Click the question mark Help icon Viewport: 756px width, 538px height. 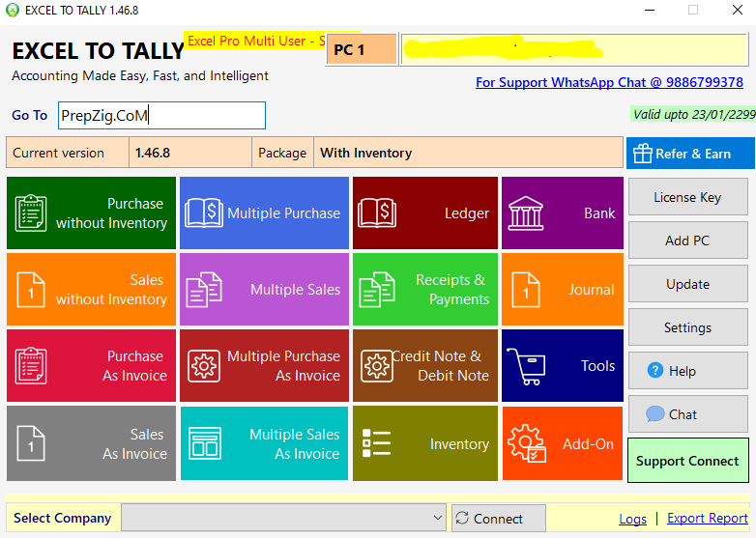(x=654, y=370)
